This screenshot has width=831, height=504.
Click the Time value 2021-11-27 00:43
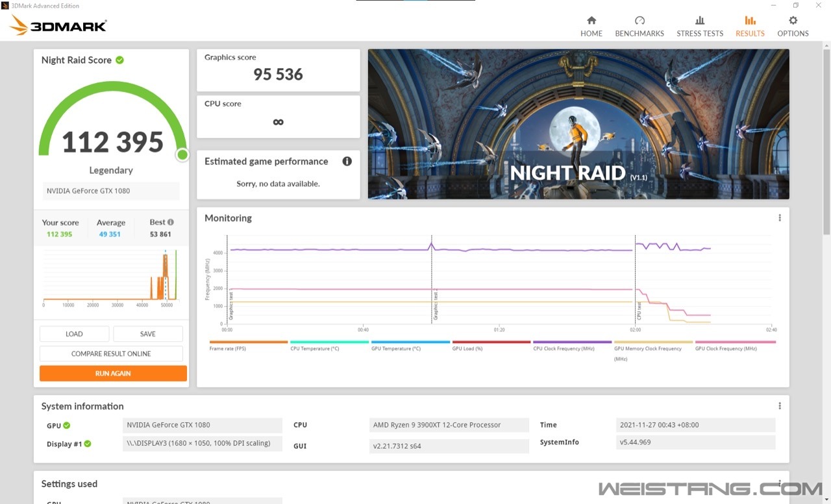click(x=695, y=426)
